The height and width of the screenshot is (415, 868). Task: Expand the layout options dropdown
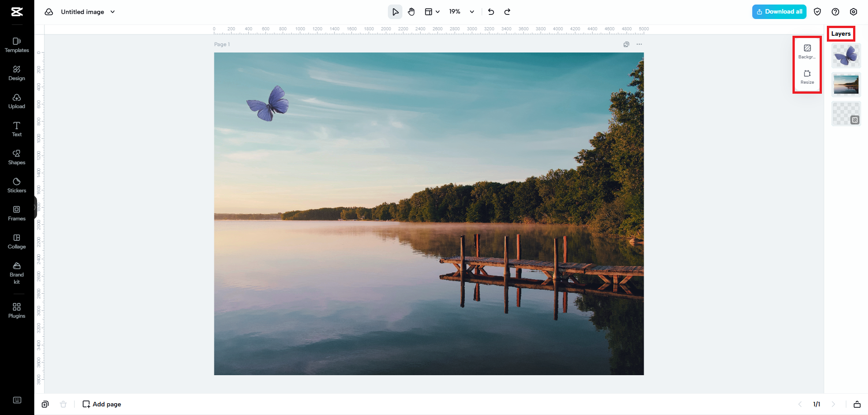[x=438, y=12]
